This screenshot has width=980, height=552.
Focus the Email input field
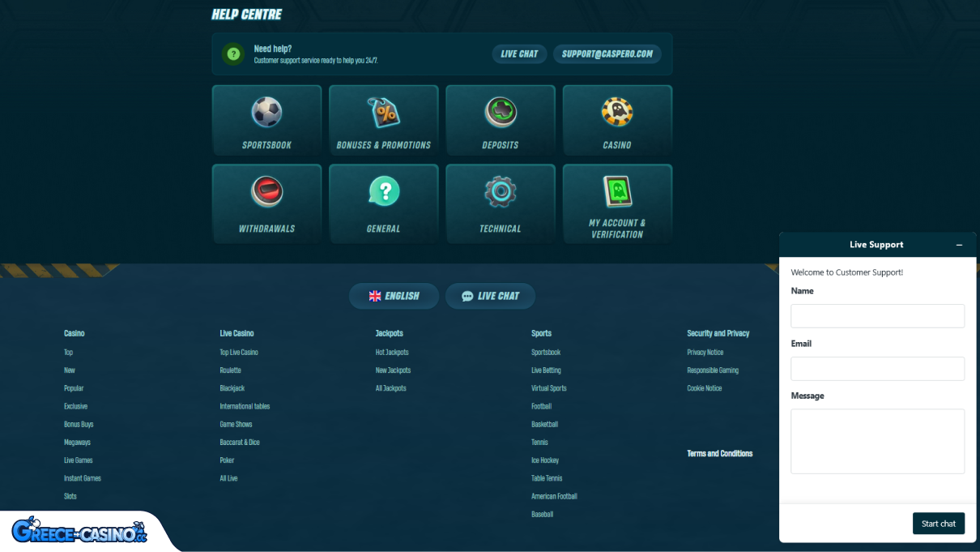click(878, 369)
